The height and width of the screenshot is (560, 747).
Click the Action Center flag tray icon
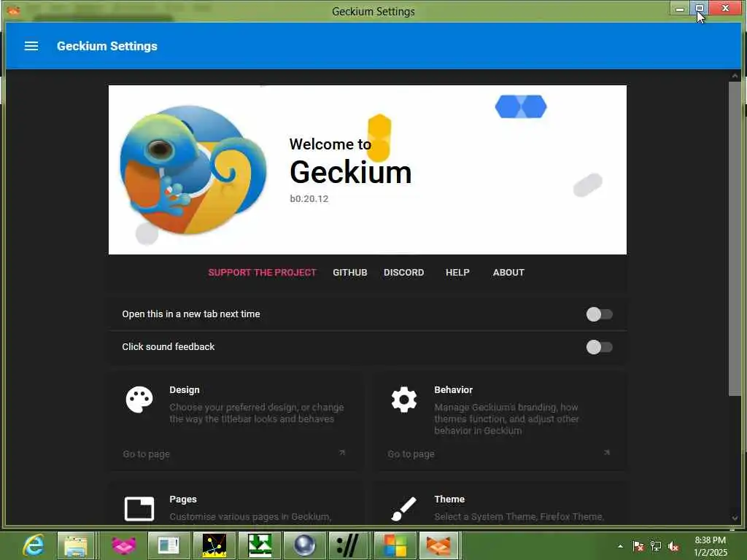pos(638,546)
